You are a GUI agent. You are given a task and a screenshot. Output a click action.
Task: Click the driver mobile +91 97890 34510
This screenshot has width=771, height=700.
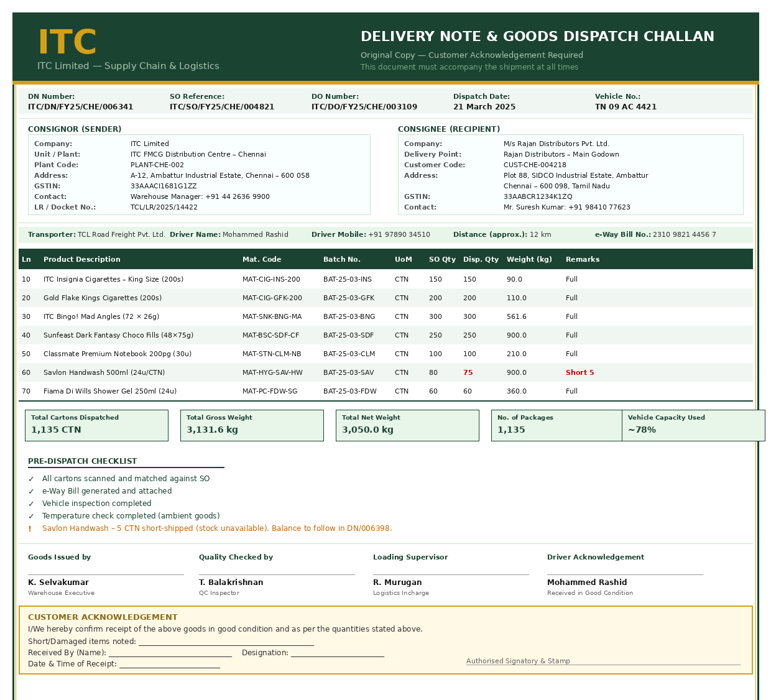399,234
